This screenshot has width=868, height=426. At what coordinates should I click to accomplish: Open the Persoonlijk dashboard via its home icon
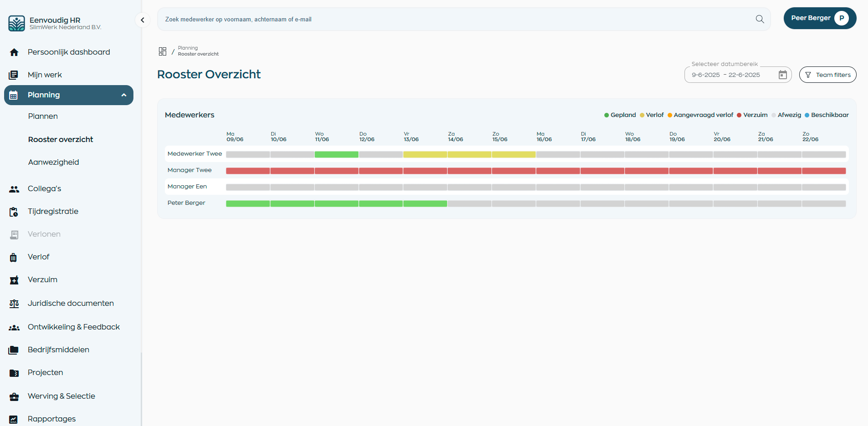[x=14, y=52]
